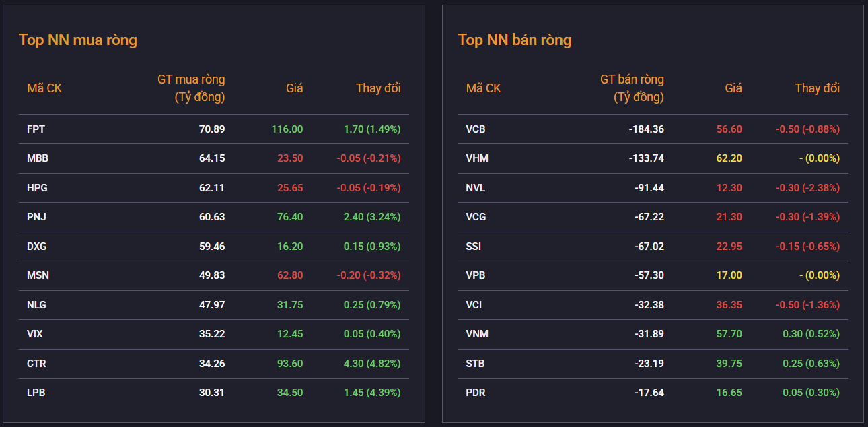Click VPB net sell value -57.30
Screen dimensions: 868x427
tap(649, 275)
